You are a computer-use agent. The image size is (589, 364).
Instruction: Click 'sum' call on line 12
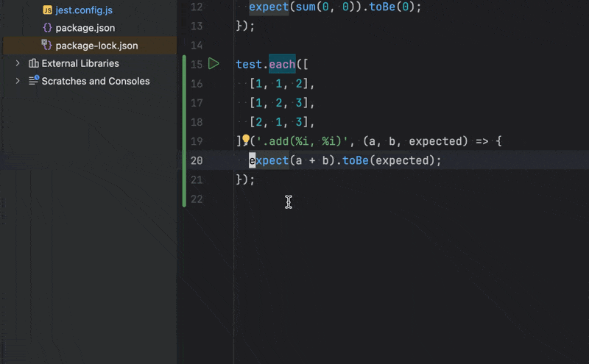[306, 7]
